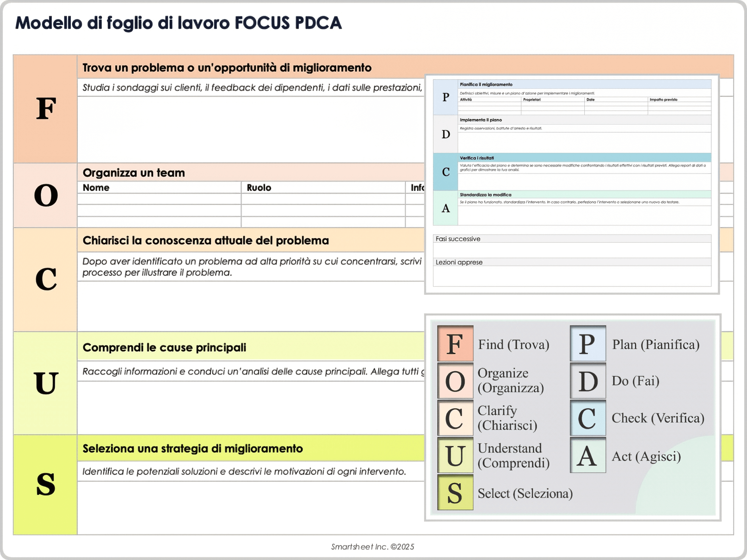Click 'Verifica i risultati' in the preview

click(477, 158)
